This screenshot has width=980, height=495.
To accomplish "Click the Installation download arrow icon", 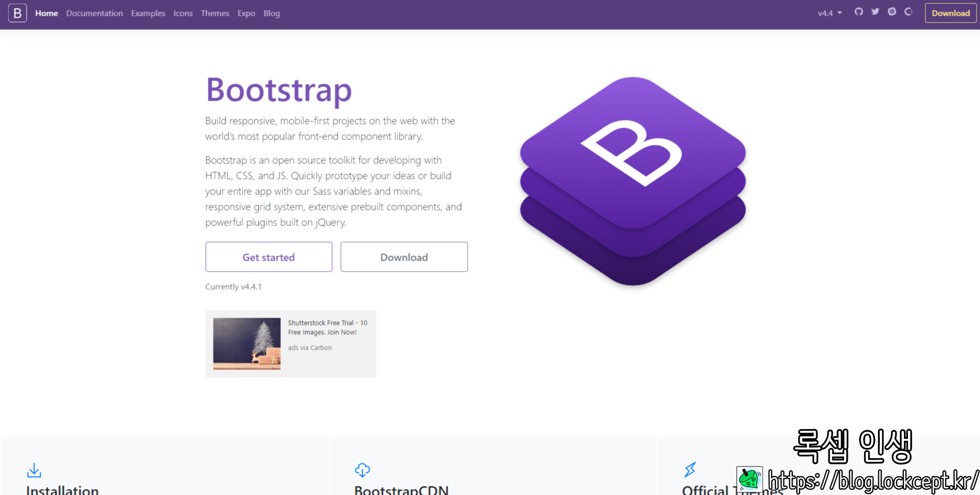I will tap(34, 470).
